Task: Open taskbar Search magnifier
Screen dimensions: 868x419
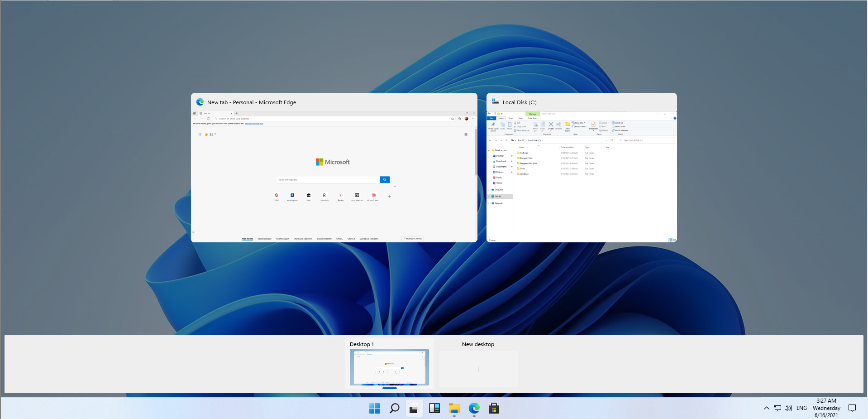Action: click(395, 409)
